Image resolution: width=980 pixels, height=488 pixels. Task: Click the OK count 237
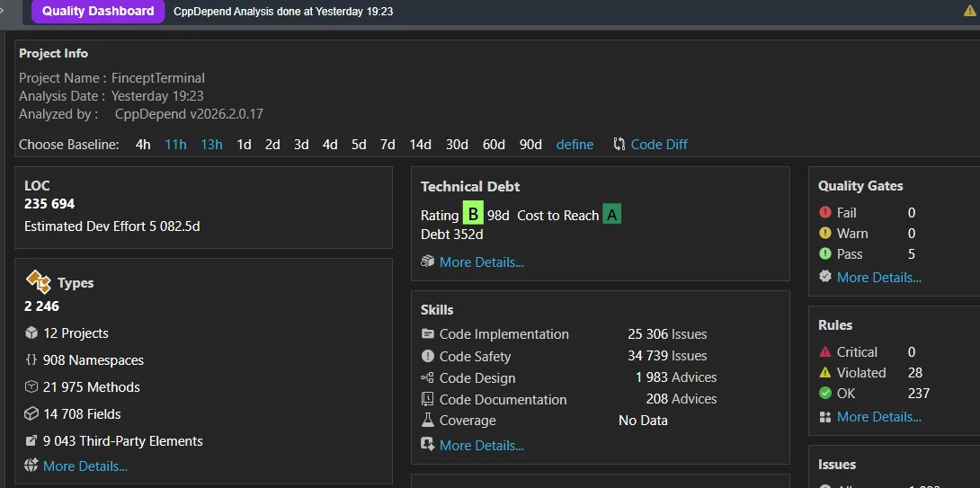(919, 393)
